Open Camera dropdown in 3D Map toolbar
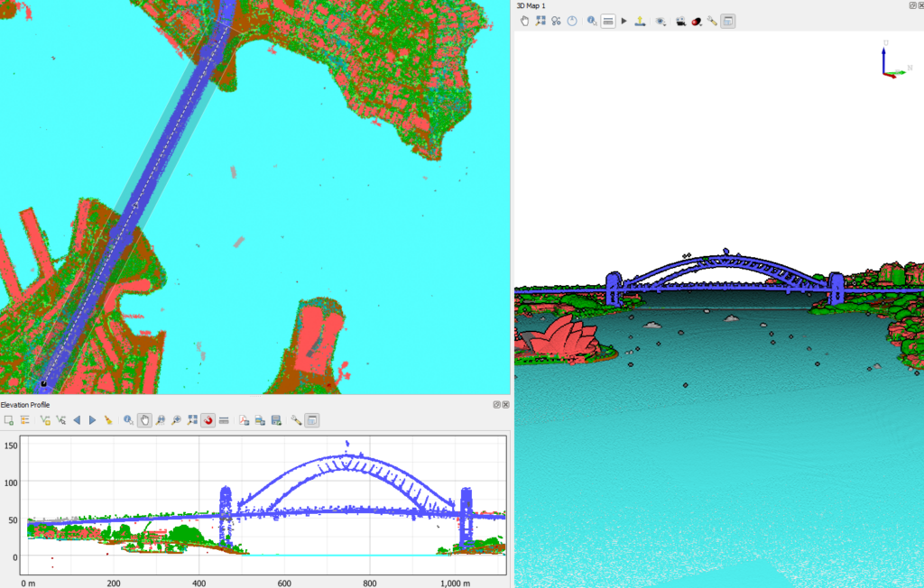Image resolution: width=924 pixels, height=588 pixels. [680, 22]
